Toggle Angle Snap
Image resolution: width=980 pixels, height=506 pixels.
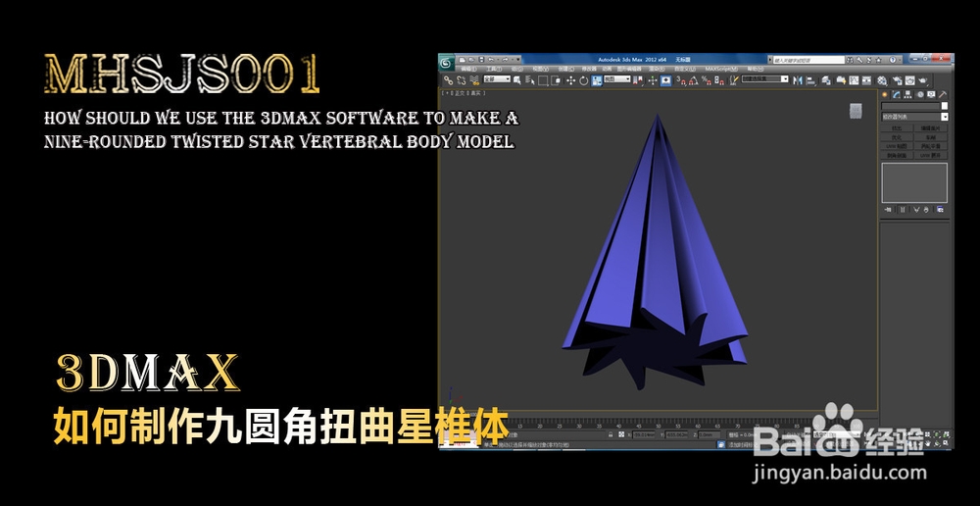click(x=692, y=80)
